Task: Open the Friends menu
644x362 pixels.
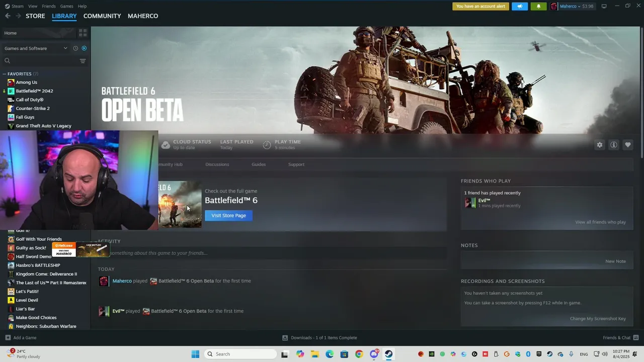Action: pos(49,6)
